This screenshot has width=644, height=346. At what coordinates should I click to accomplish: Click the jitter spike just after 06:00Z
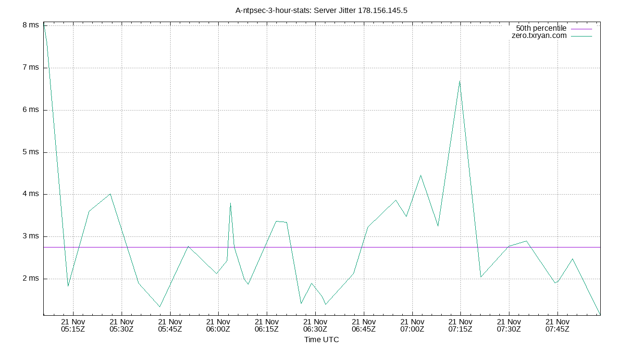pyautogui.click(x=231, y=203)
